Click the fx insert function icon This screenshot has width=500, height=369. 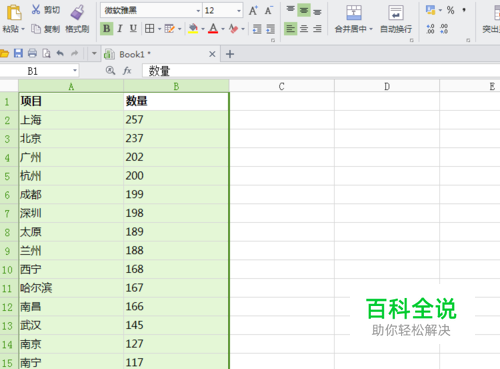127,71
